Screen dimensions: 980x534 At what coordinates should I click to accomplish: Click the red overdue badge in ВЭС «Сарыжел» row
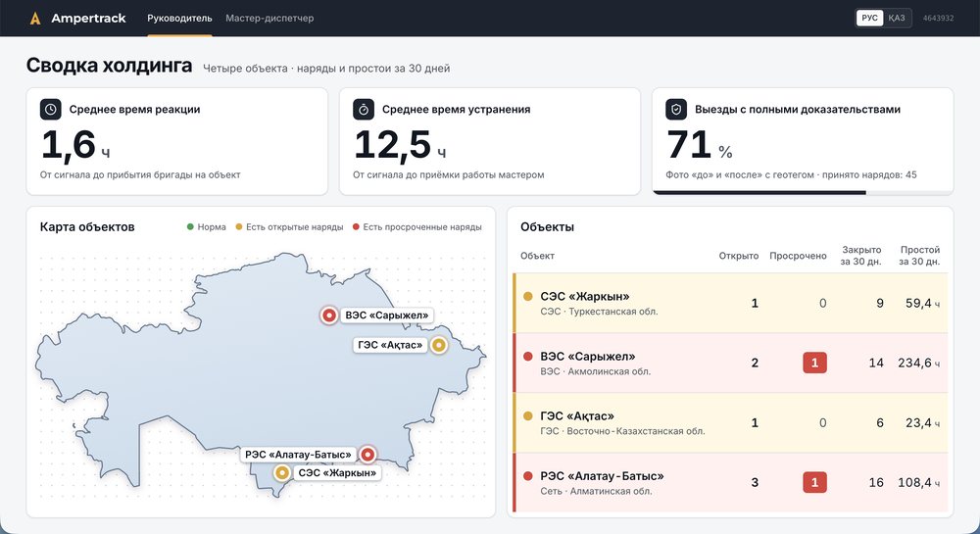pos(814,363)
